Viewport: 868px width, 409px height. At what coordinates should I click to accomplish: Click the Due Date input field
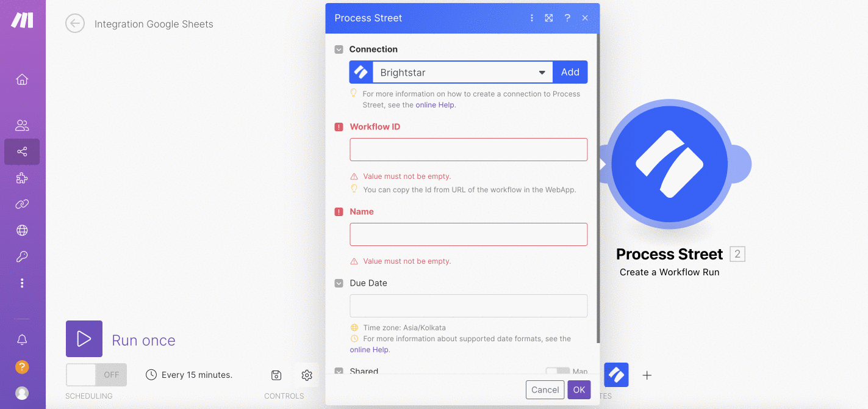[x=468, y=306]
